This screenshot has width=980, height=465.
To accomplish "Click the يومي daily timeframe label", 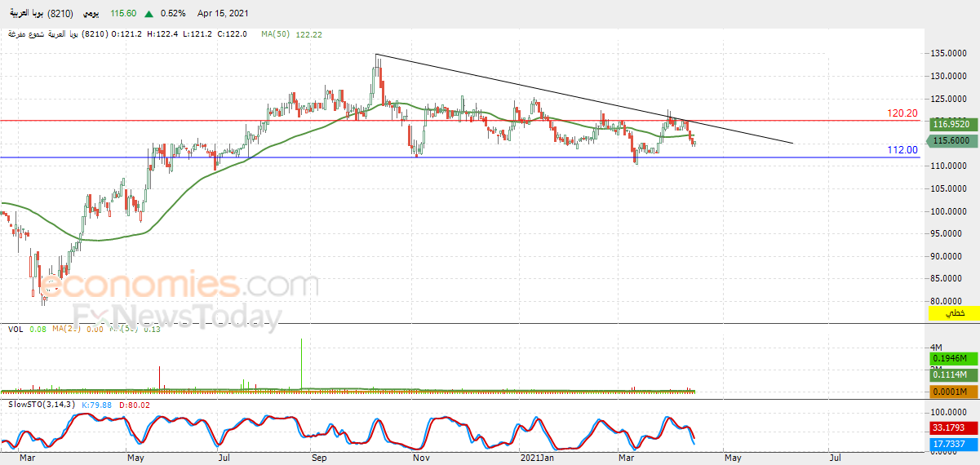I will [x=92, y=14].
